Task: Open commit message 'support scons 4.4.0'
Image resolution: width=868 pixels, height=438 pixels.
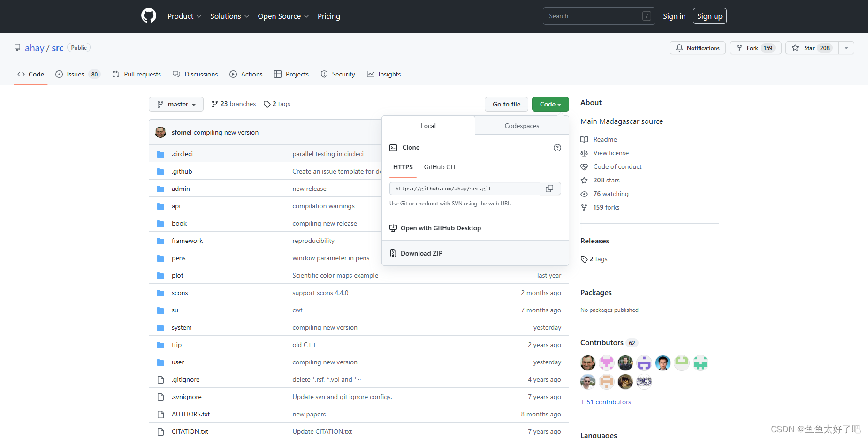Action: point(320,293)
